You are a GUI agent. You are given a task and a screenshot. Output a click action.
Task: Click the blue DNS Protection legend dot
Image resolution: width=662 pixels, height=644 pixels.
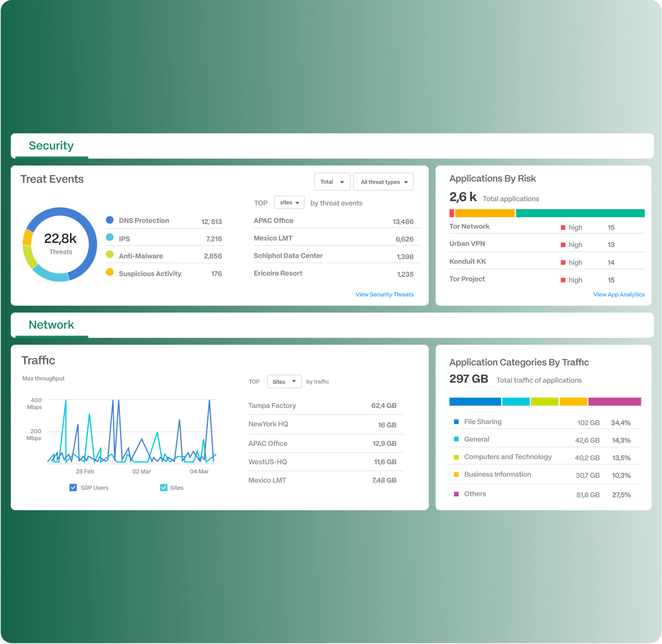click(110, 220)
